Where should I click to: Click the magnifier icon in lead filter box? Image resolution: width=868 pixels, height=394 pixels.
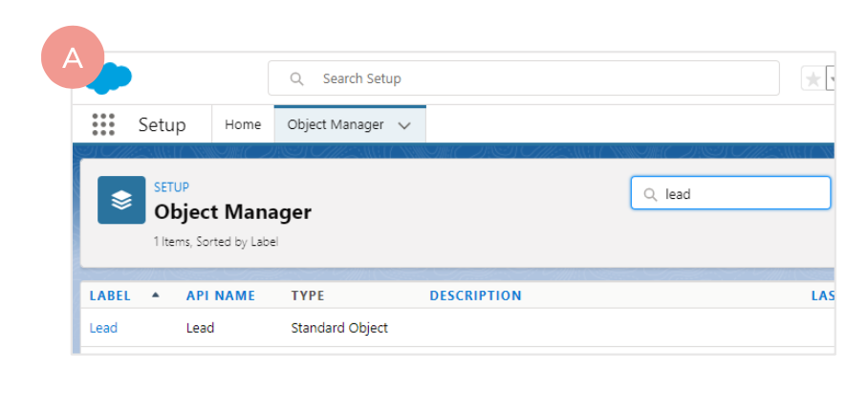pyautogui.click(x=650, y=194)
